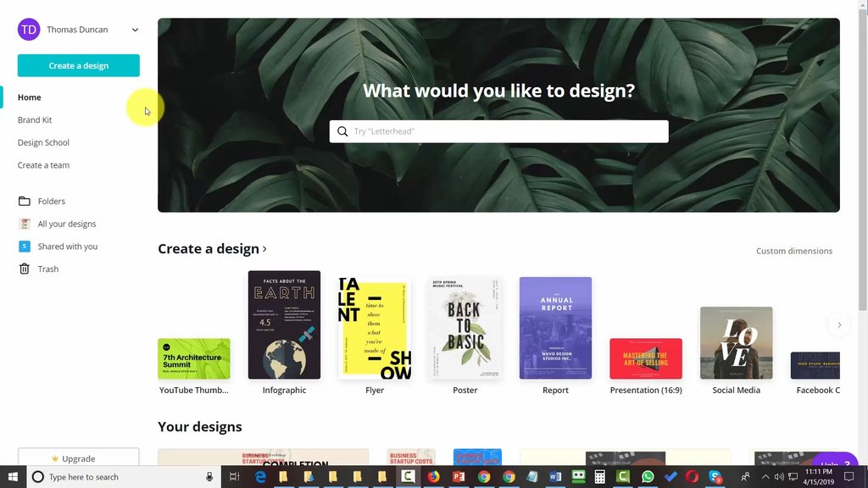Launch Microsoft Edge from taskbar
This screenshot has height=488, width=868.
pyautogui.click(x=259, y=477)
